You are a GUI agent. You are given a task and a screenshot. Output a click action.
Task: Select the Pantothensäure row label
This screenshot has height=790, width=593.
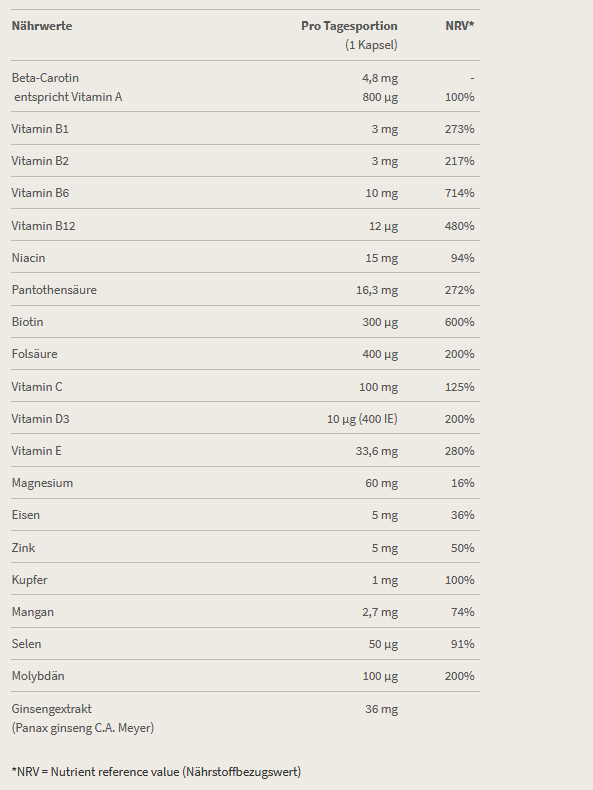tap(54, 290)
